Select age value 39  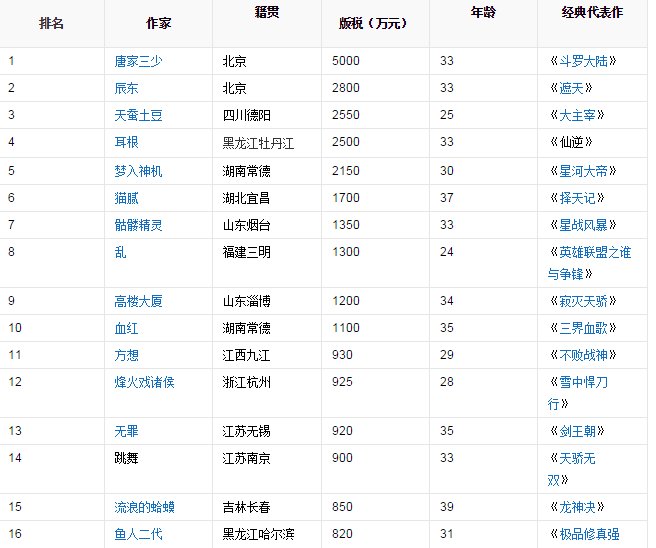click(x=447, y=507)
